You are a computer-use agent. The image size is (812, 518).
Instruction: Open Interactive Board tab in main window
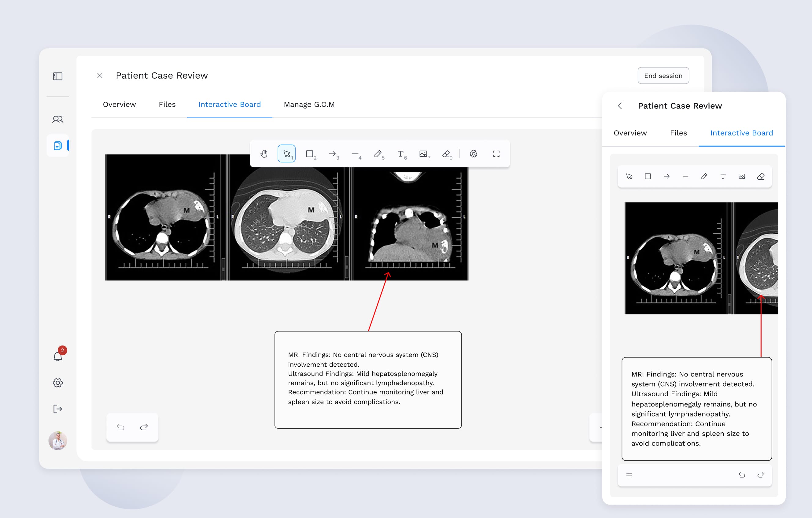click(x=230, y=105)
